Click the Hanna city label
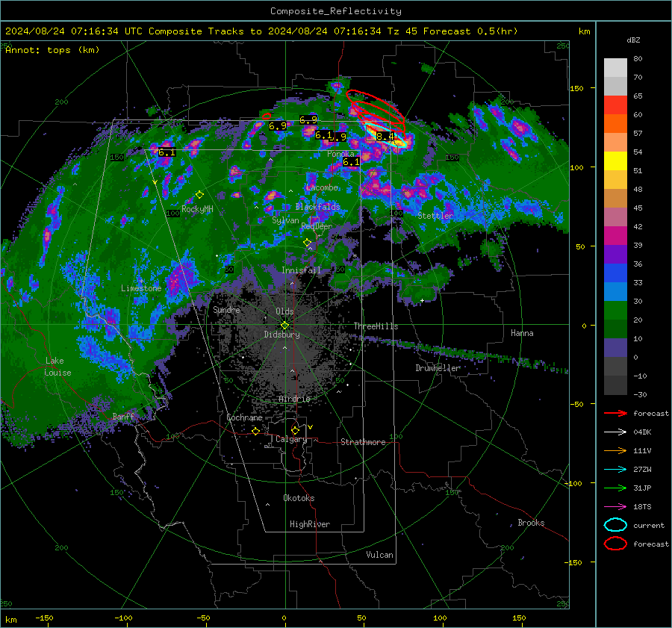The height and width of the screenshot is (628, 672). [522, 333]
